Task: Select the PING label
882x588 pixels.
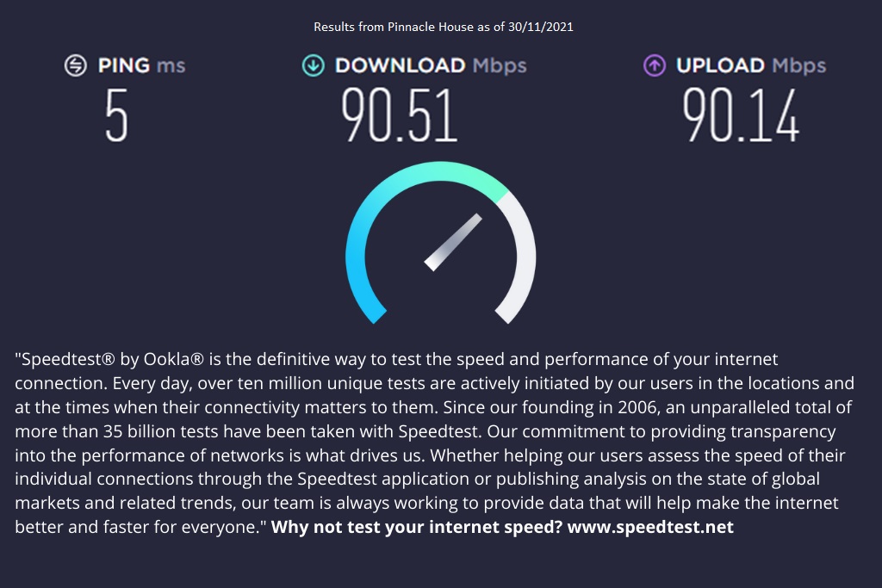Action: pyautogui.click(x=124, y=65)
